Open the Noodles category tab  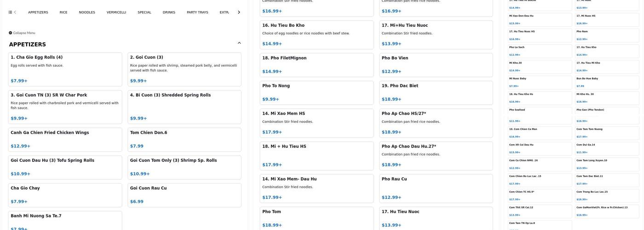[x=87, y=12]
